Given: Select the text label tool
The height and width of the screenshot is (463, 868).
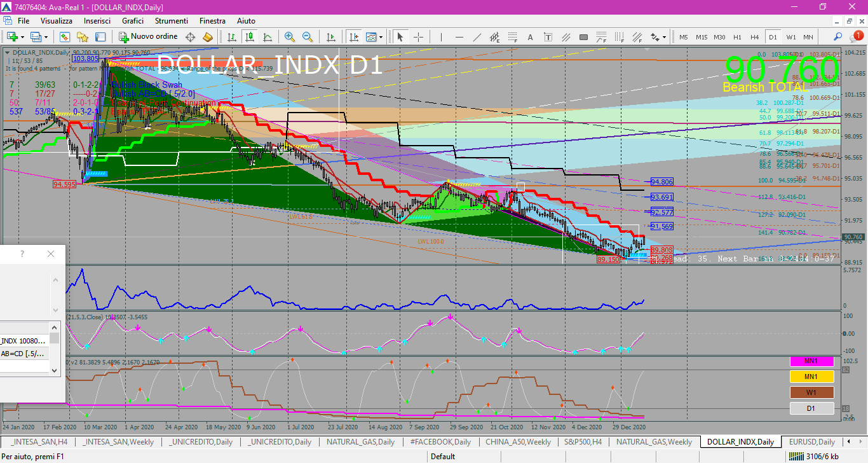Looking at the screenshot, I should pyautogui.click(x=548, y=37).
